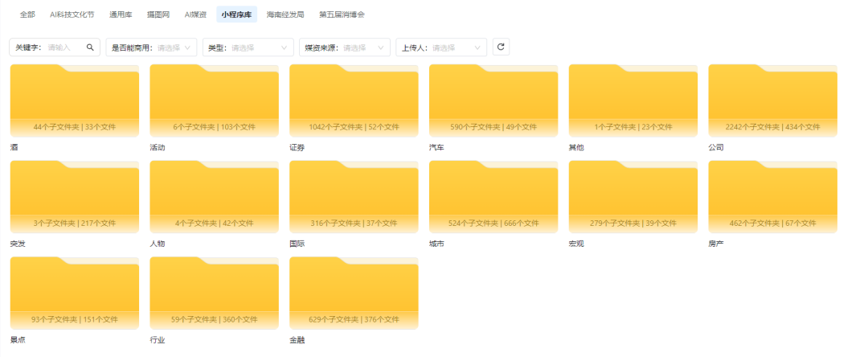Click the 证券 folder name label
This screenshot has width=868, height=357.
(x=297, y=148)
